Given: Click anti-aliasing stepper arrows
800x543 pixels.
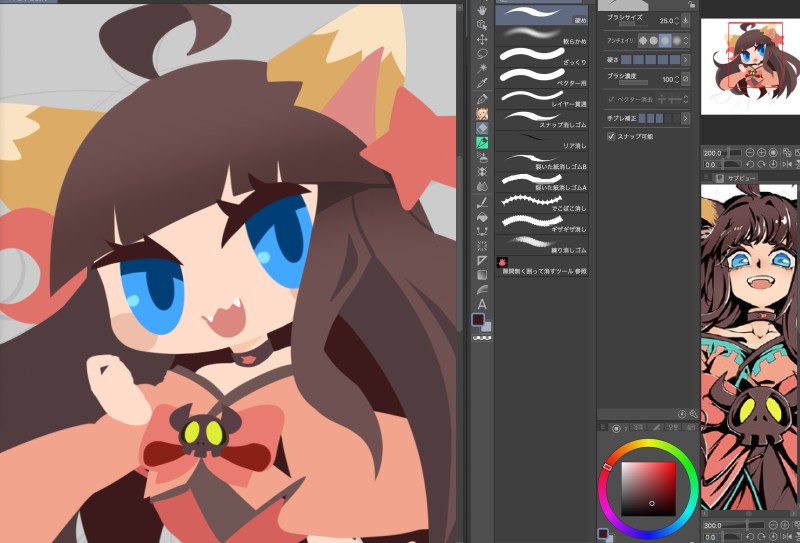Looking at the screenshot, I should click(686, 40).
